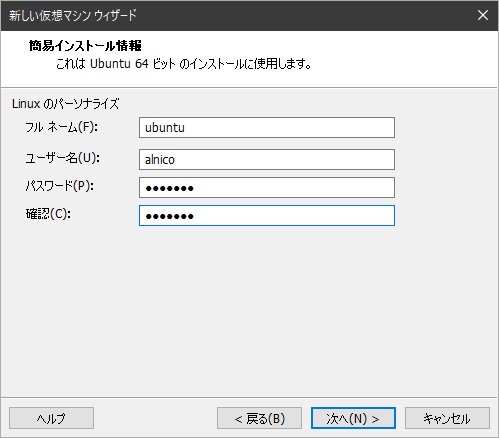The height and width of the screenshot is (438, 499).
Task: Select the 確認 confirm password field
Action: [267, 216]
